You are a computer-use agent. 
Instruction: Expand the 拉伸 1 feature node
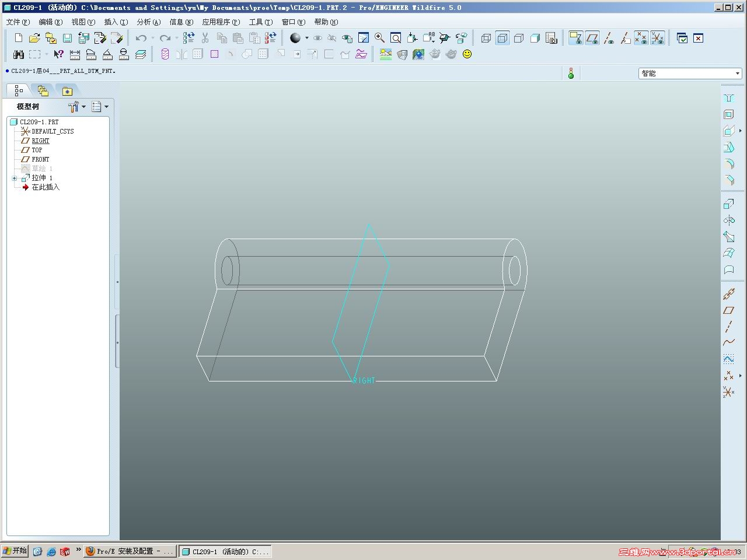click(15, 178)
